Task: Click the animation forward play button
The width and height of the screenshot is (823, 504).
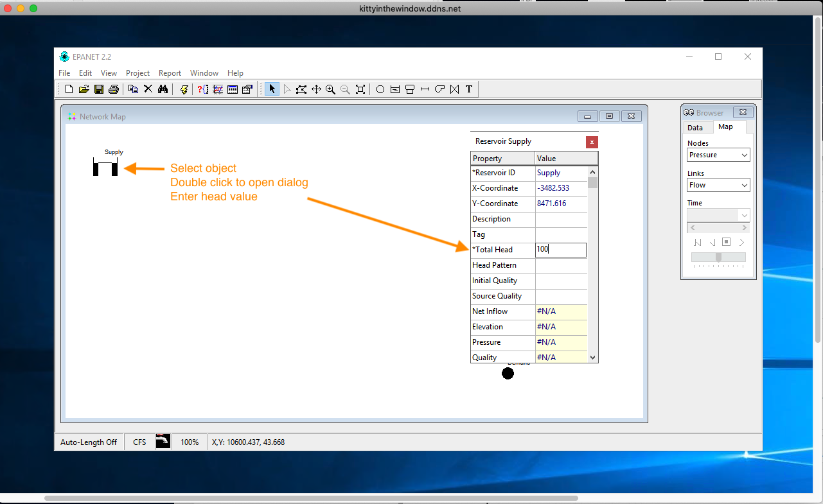Action: [741, 242]
